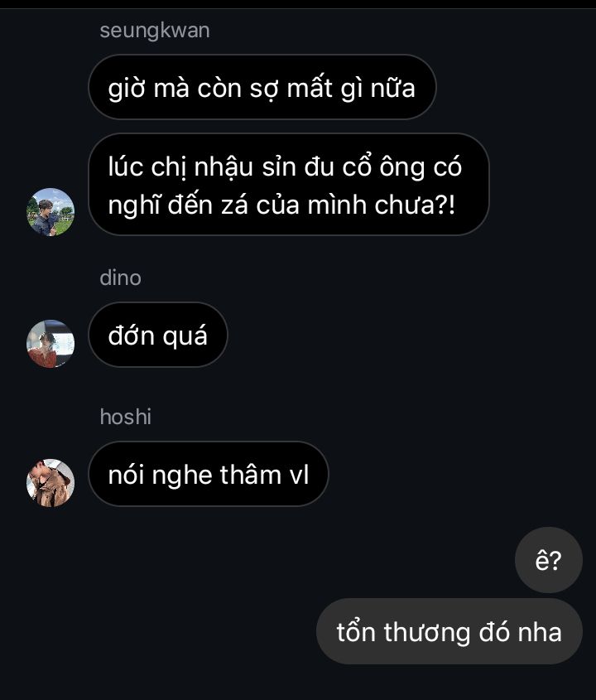Open hoshi's profile avatar
Image resolution: width=596 pixels, height=700 pixels.
50,483
